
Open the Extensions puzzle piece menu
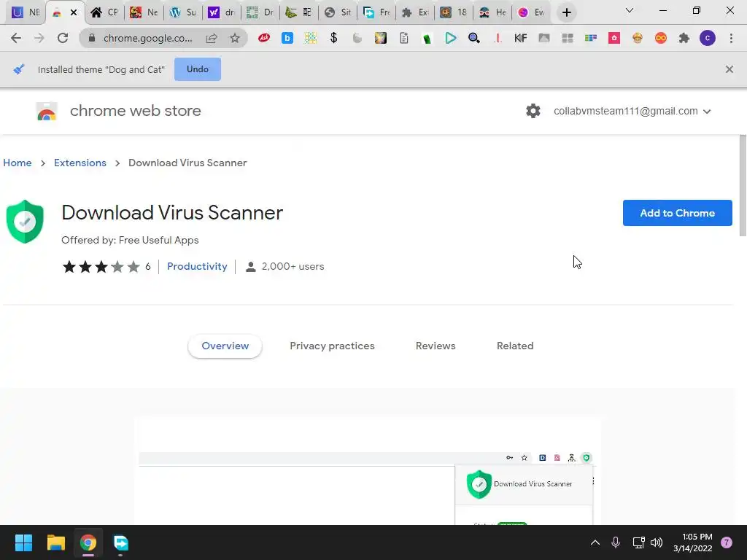[x=684, y=38]
